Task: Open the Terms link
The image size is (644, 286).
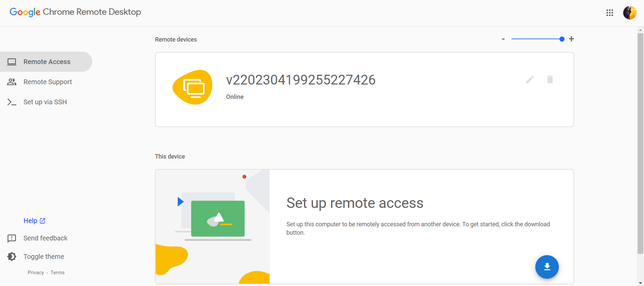Action: point(57,273)
